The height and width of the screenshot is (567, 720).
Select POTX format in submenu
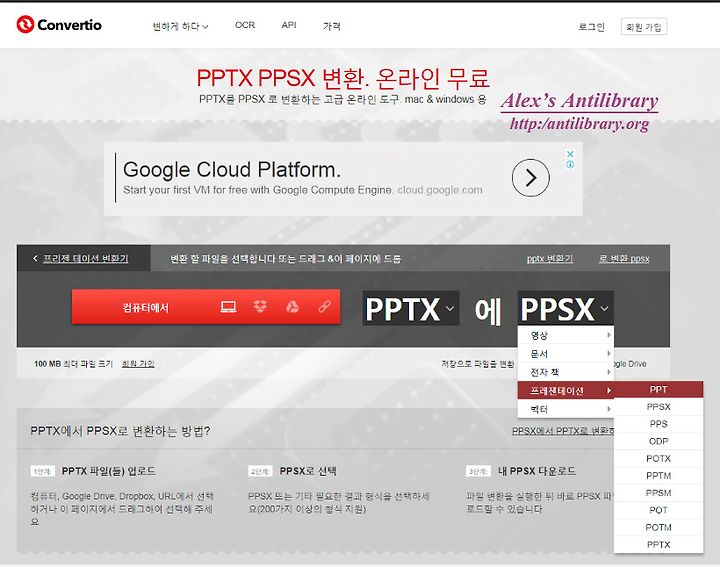pyautogui.click(x=658, y=458)
